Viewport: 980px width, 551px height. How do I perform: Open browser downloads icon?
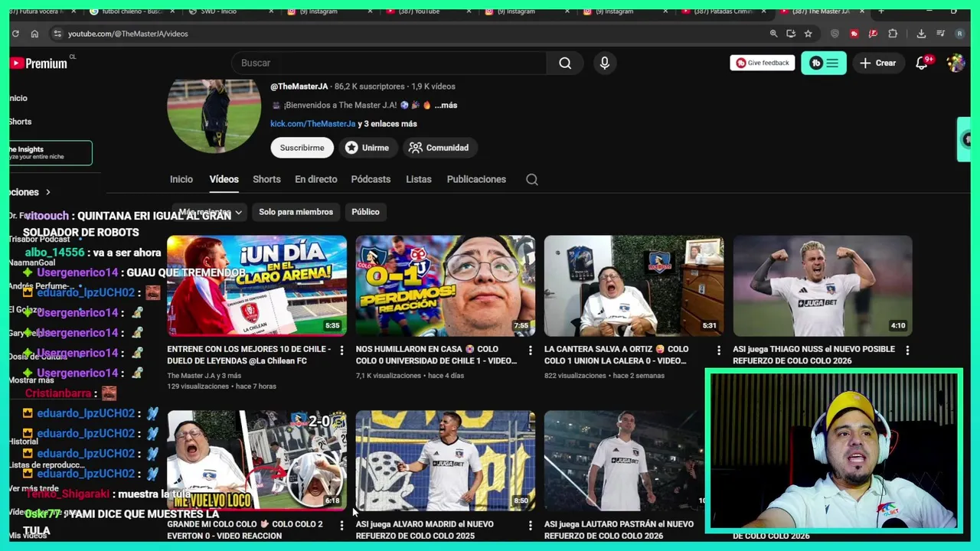(x=921, y=34)
